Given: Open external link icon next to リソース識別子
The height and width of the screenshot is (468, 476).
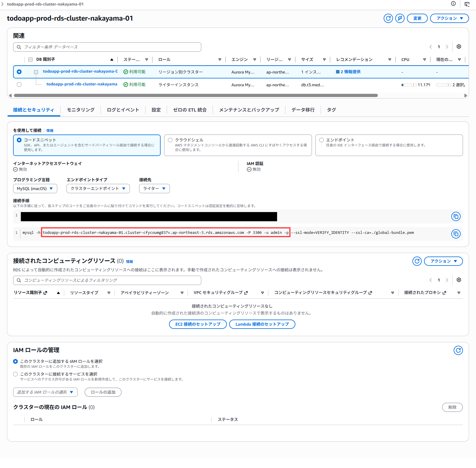Looking at the screenshot, I should (45, 293).
